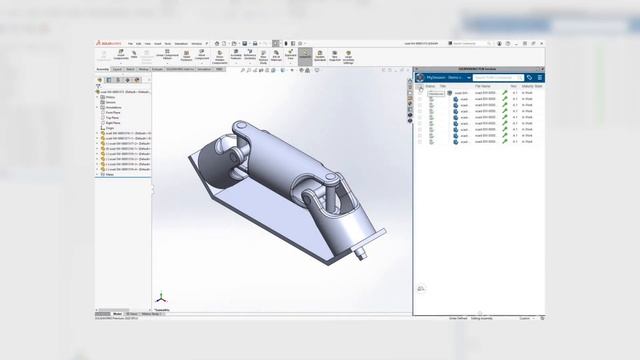Click the Home icon in the quick access toolbar

[x=217, y=44]
